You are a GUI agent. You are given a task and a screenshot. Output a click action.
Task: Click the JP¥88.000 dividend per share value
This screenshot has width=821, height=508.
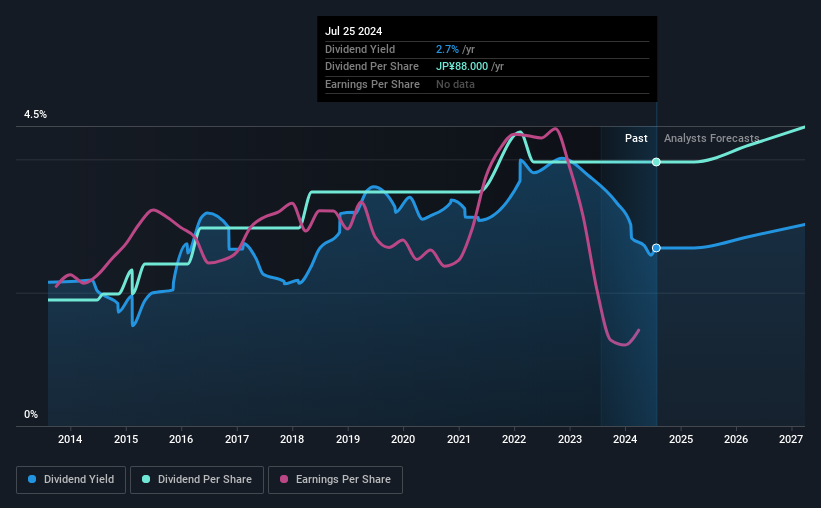point(462,67)
